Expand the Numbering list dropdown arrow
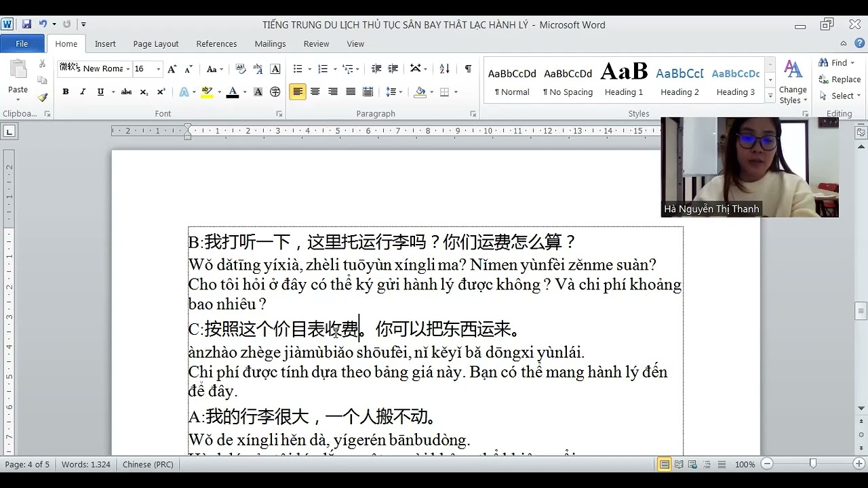The image size is (868, 488). (334, 69)
